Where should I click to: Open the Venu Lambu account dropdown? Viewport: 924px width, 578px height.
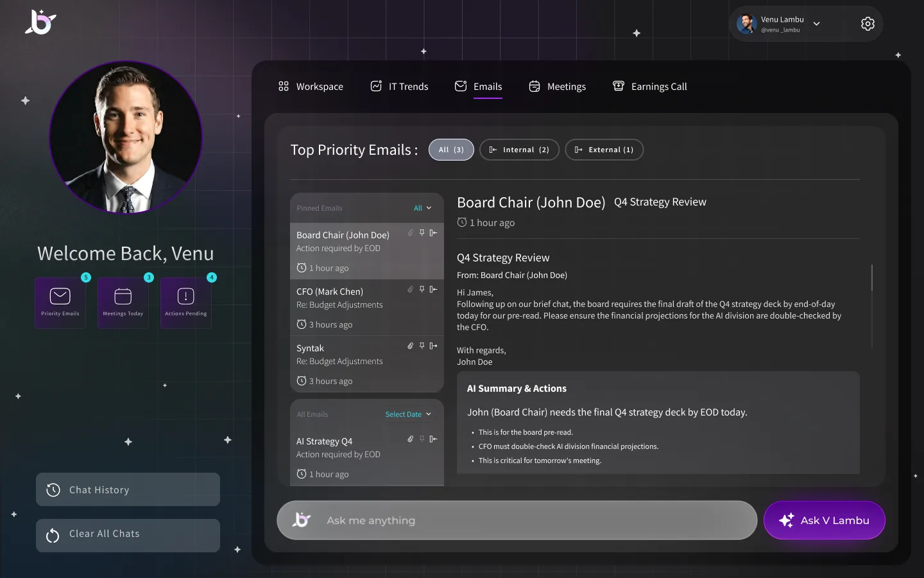816,24
